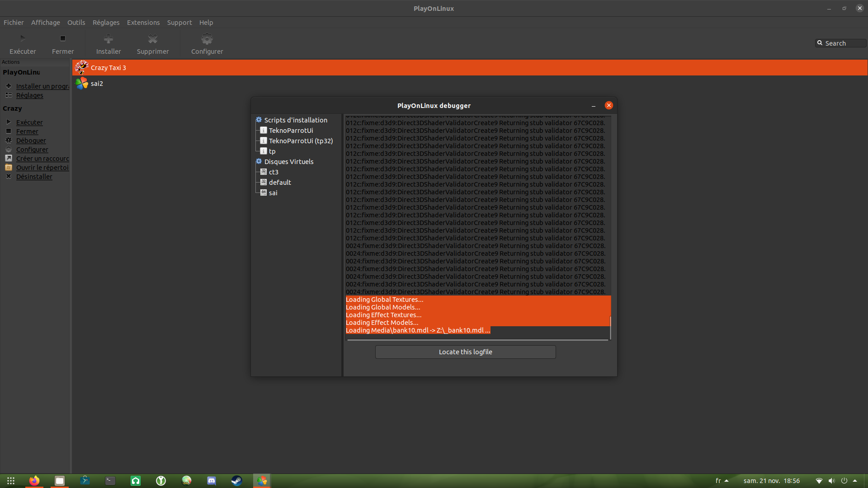Click the Crazy Taxi 3 game icon
The height and width of the screenshot is (488, 868).
click(x=82, y=68)
